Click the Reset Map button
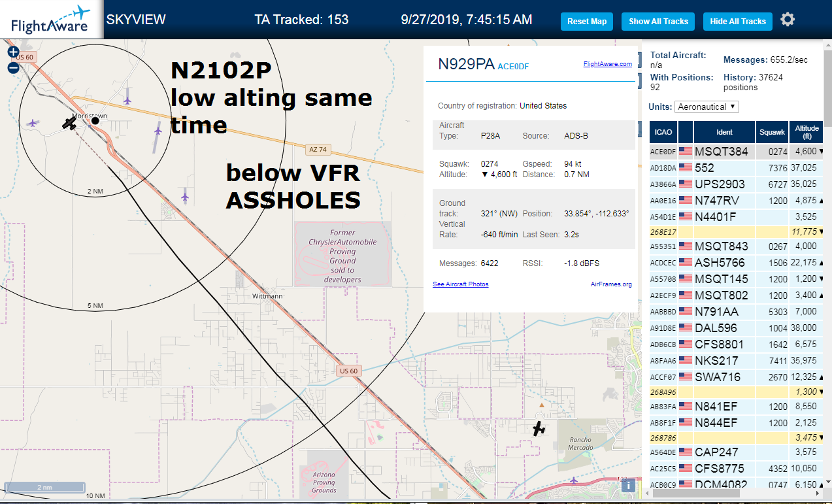This screenshot has width=832, height=504. (x=587, y=22)
